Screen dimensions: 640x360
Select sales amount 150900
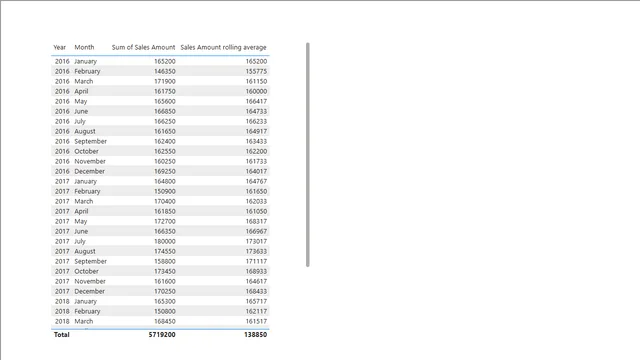click(165, 191)
